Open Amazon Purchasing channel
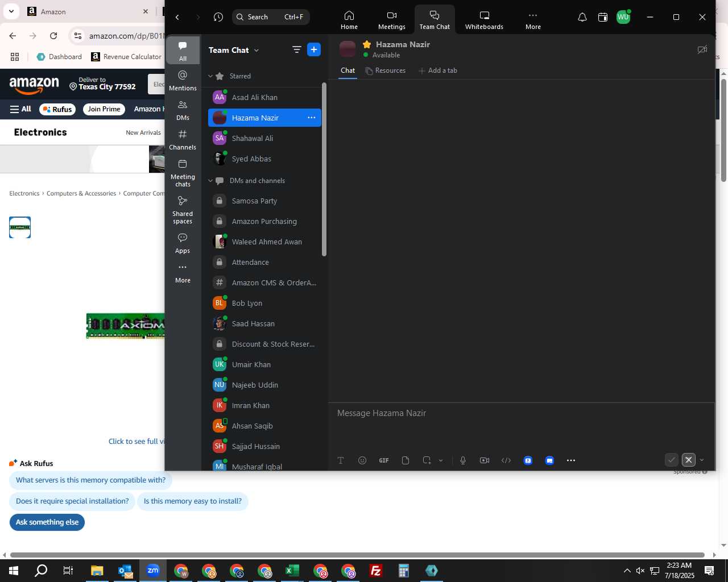This screenshot has height=582, width=728. (264, 221)
